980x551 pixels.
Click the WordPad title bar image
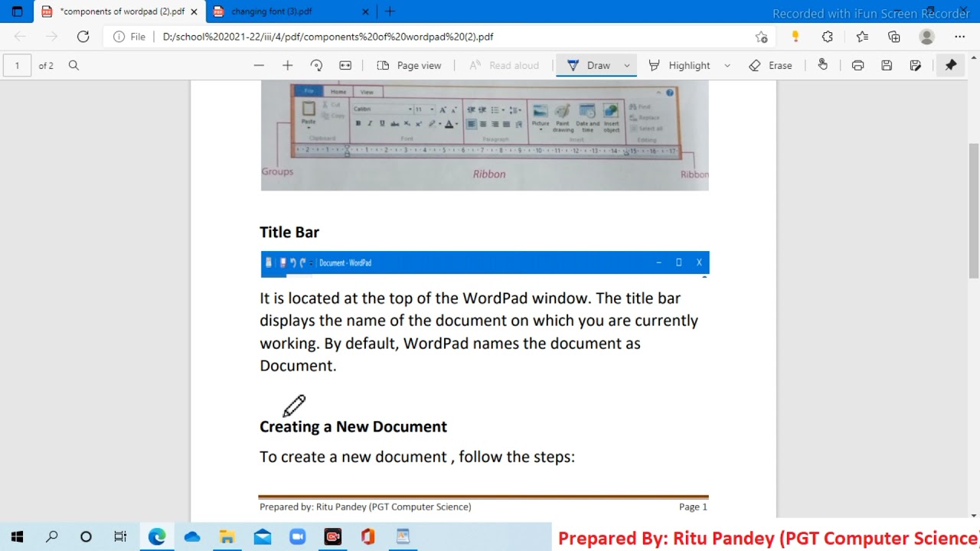coord(485,263)
